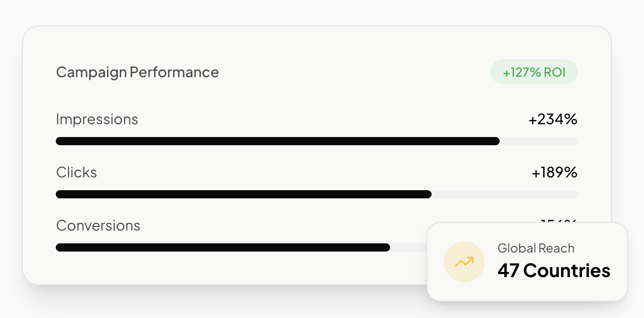Click the +234% Impressions value
644x318 pixels.
pos(553,120)
